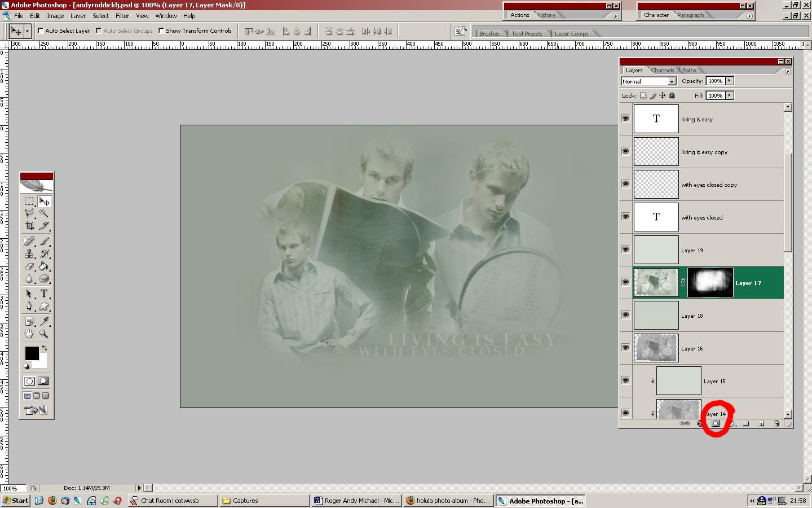This screenshot has height=508, width=812.
Task: Select the Clone Stamp tool
Action: (29, 253)
